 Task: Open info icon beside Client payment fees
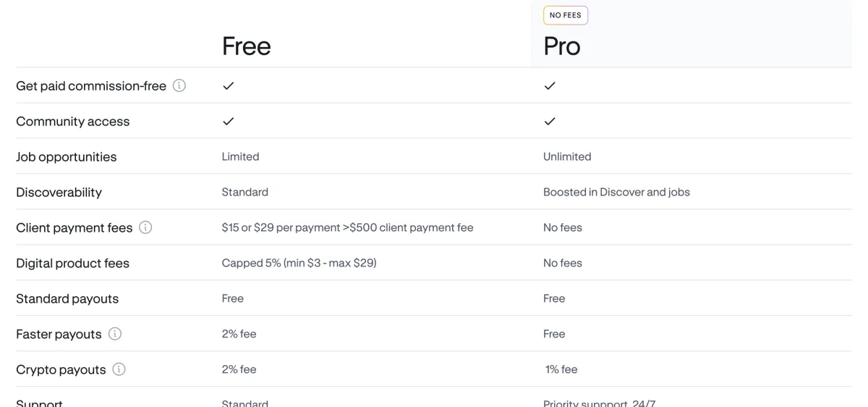[x=145, y=227]
